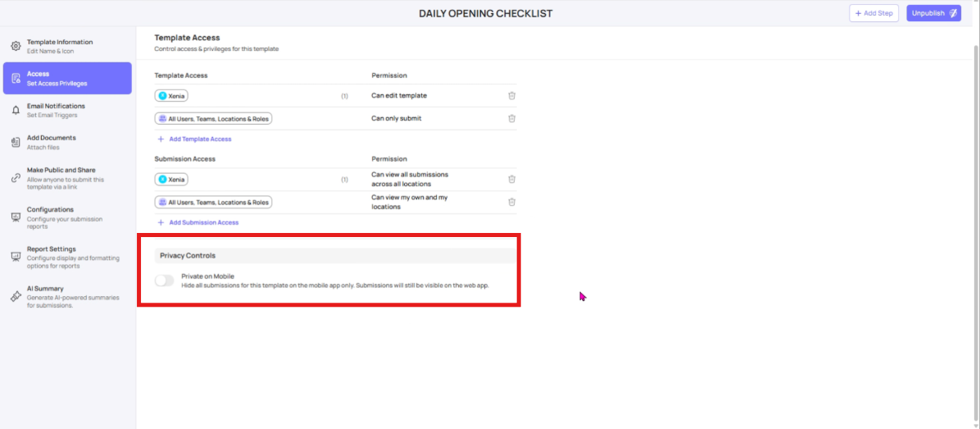
Task: Click the Unpublish button
Action: (x=933, y=13)
